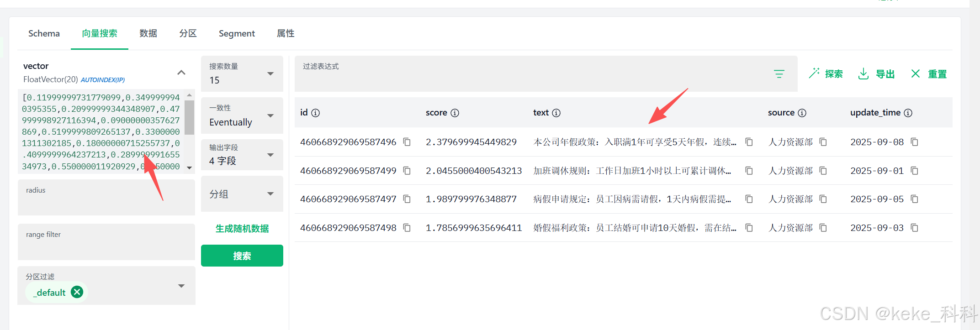Show info for the score column
This screenshot has width=980, height=330.
point(455,113)
